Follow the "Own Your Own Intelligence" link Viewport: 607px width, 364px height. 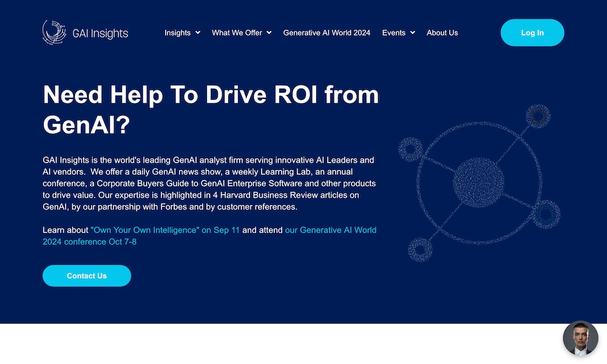tap(164, 230)
